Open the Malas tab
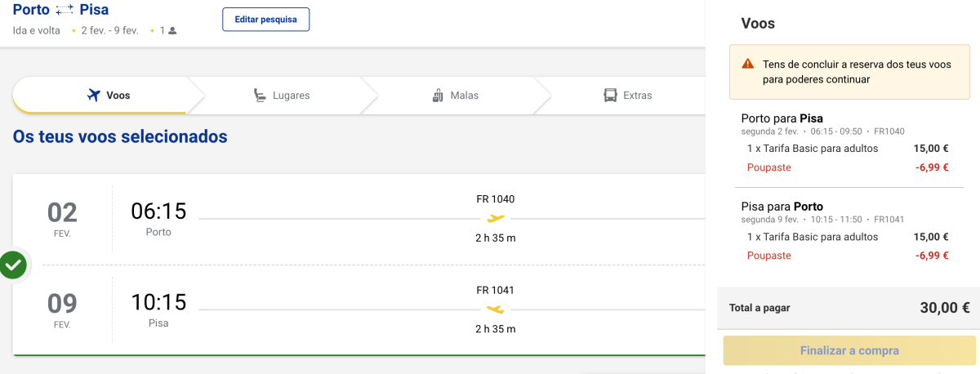Image resolution: width=980 pixels, height=374 pixels. (455, 96)
